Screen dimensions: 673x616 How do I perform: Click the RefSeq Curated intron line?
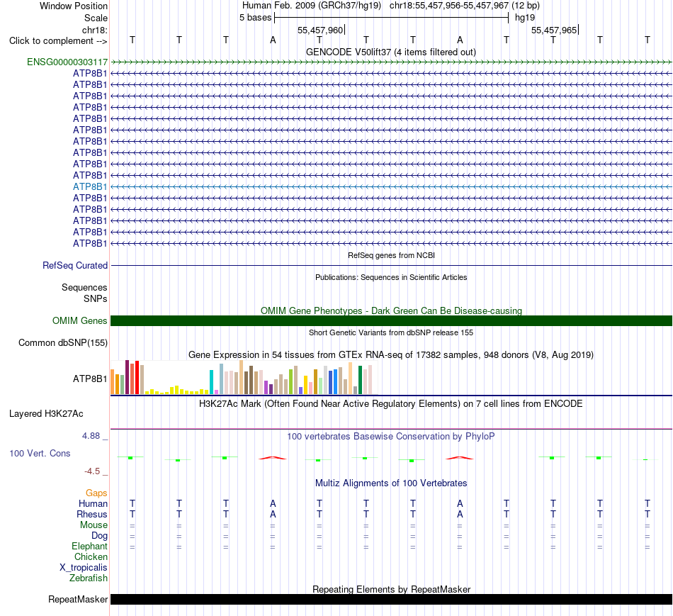click(x=391, y=266)
